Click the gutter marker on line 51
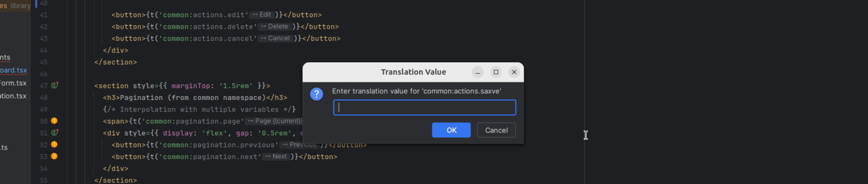 [55, 132]
